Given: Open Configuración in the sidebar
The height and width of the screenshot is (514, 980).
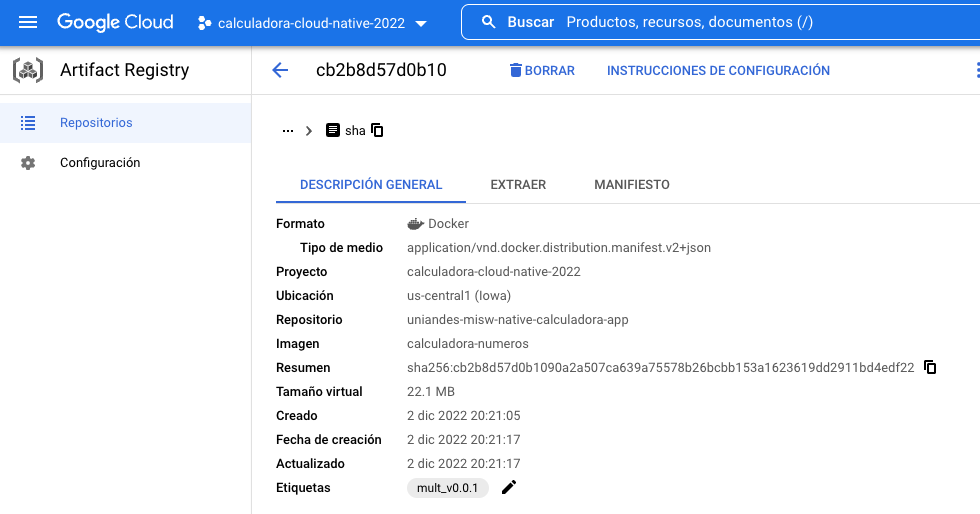Looking at the screenshot, I should (126, 163).
